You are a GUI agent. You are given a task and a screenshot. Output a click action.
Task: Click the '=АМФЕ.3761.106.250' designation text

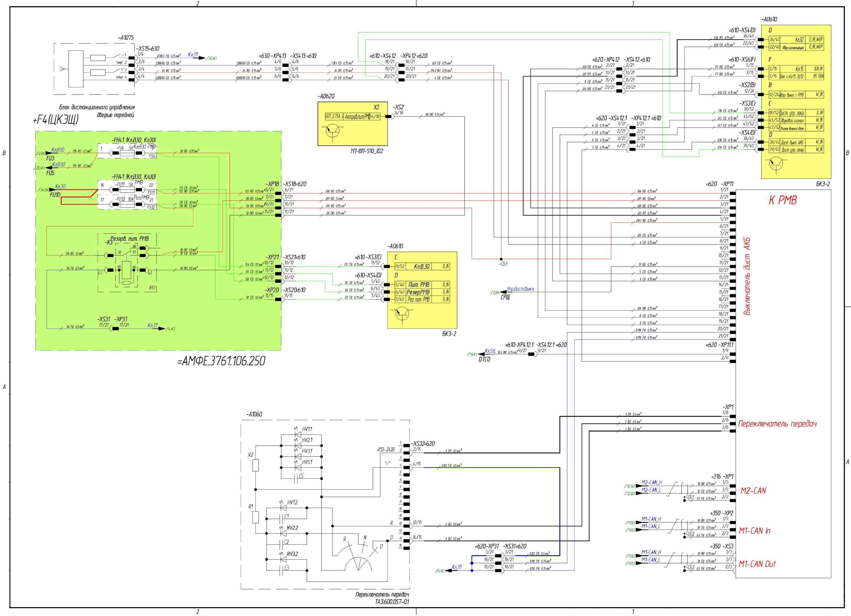[221, 361]
